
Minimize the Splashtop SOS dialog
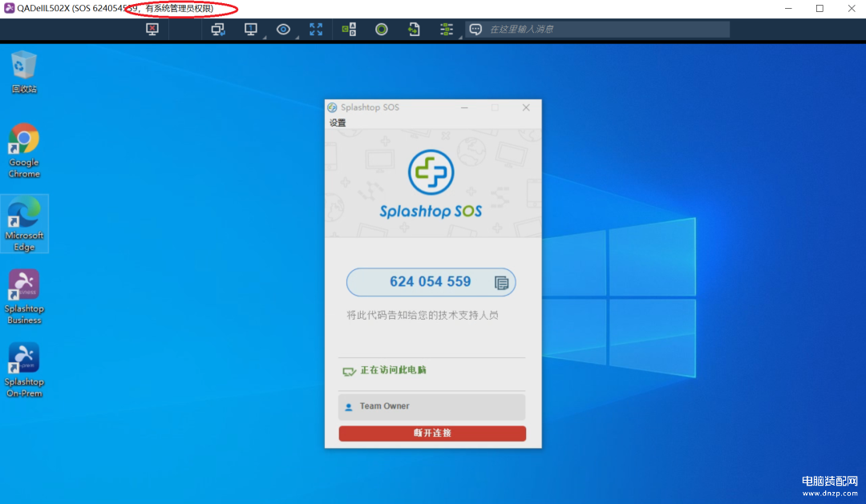(464, 107)
